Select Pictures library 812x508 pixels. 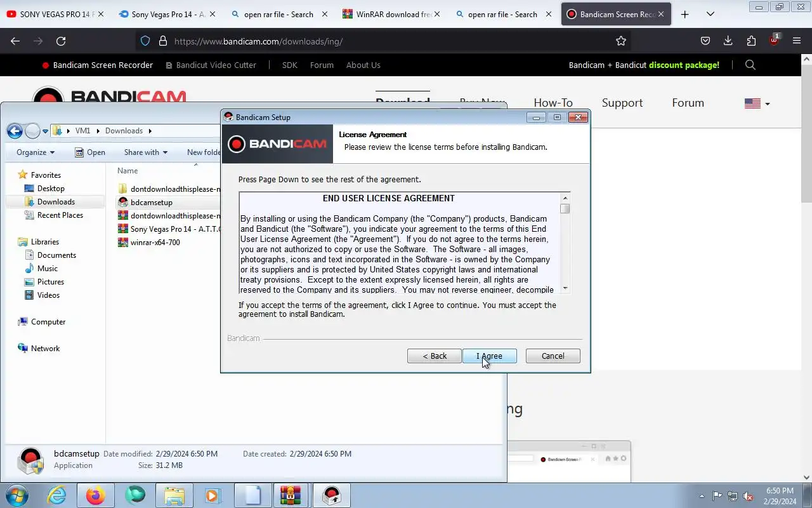pyautogui.click(x=50, y=282)
